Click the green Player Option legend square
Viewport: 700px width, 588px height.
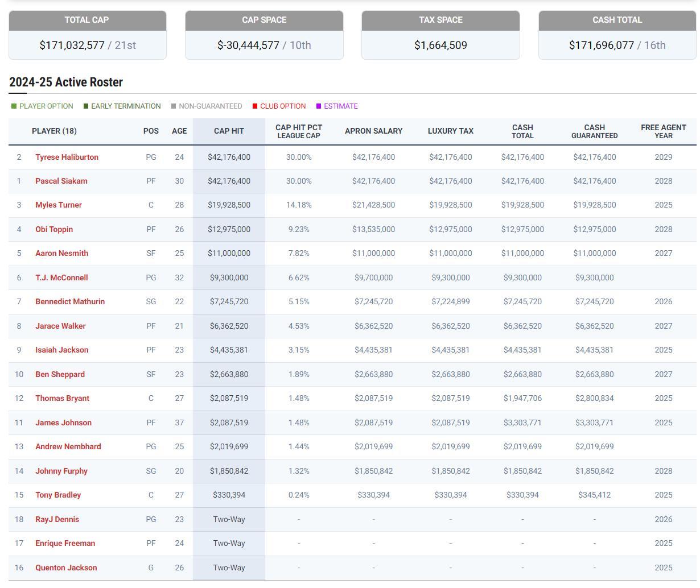point(14,106)
